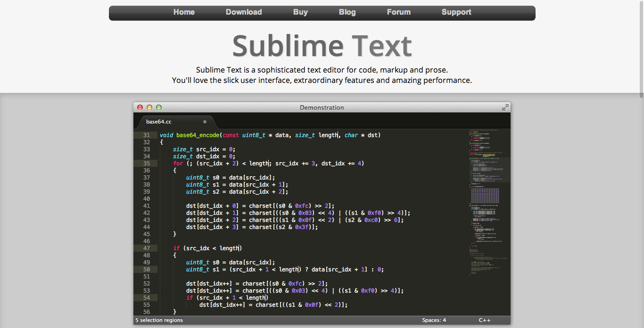Viewport: 644px width, 328px height.
Task: Click the Support navigation link
Action: coord(456,12)
